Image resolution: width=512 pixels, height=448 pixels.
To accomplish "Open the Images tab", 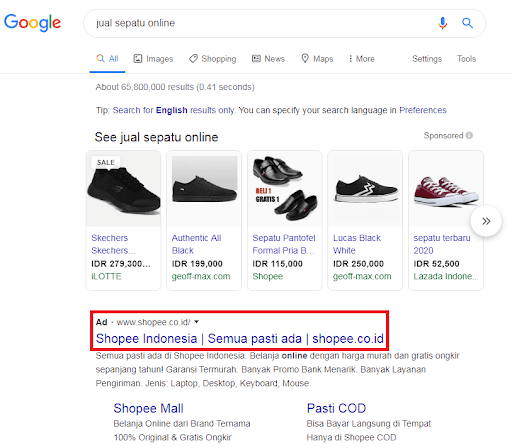I will (153, 59).
